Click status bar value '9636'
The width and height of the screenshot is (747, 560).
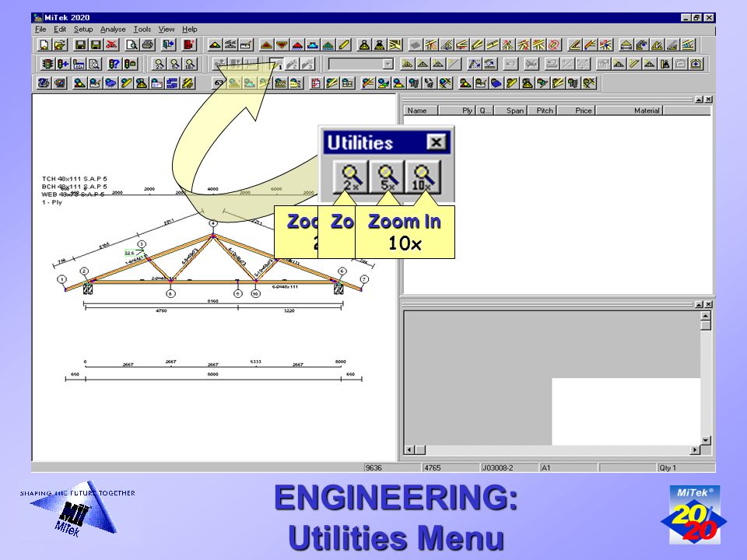pyautogui.click(x=373, y=467)
